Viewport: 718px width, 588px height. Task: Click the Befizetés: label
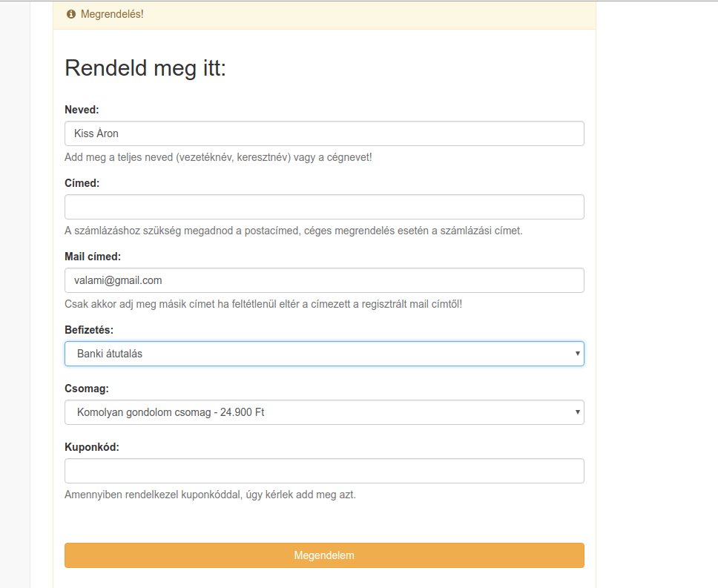tap(89, 330)
